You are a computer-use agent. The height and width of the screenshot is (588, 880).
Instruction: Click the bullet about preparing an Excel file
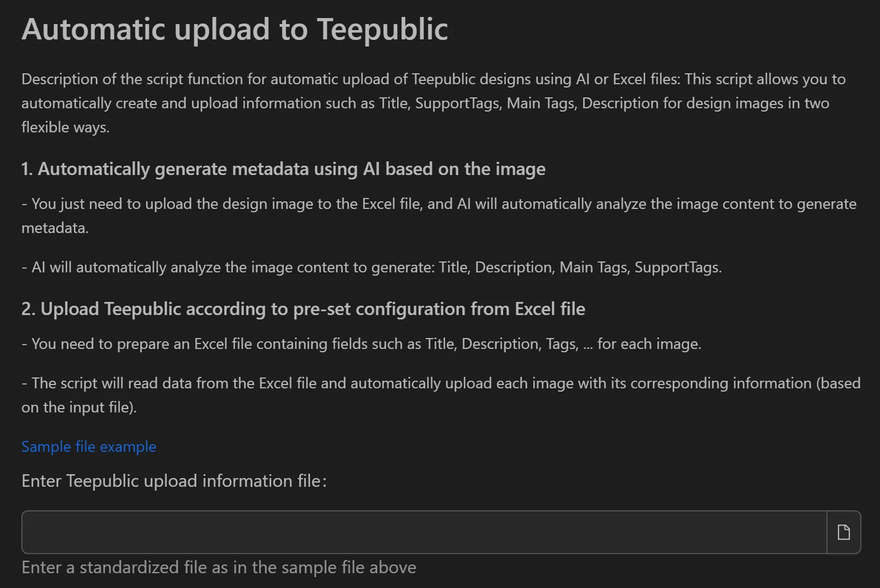click(362, 344)
